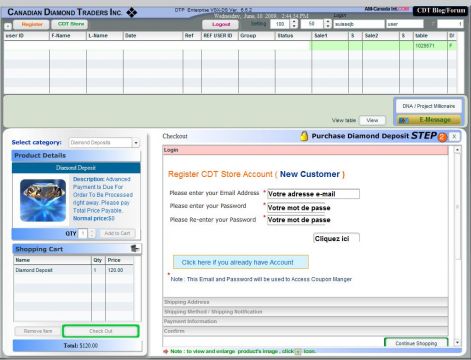
Task: Open the Register button in the top toolbar
Action: [32, 24]
